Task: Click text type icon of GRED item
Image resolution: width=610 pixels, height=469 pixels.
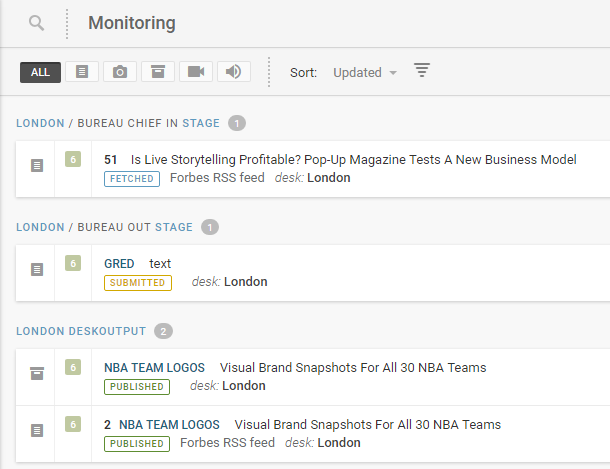Action: (x=37, y=270)
